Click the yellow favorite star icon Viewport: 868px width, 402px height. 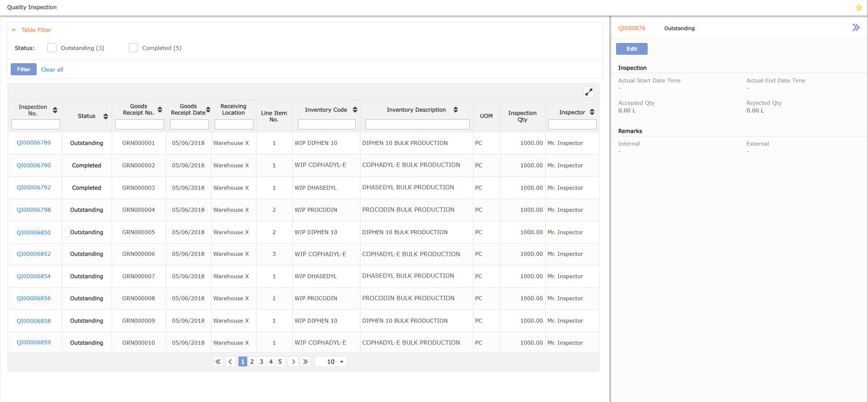(859, 8)
